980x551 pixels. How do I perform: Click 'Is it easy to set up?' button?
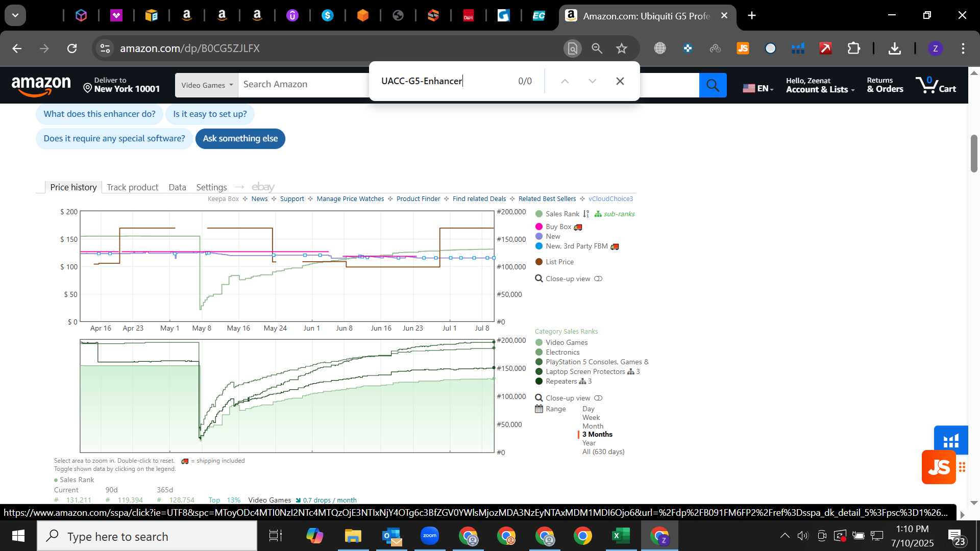[x=210, y=114]
